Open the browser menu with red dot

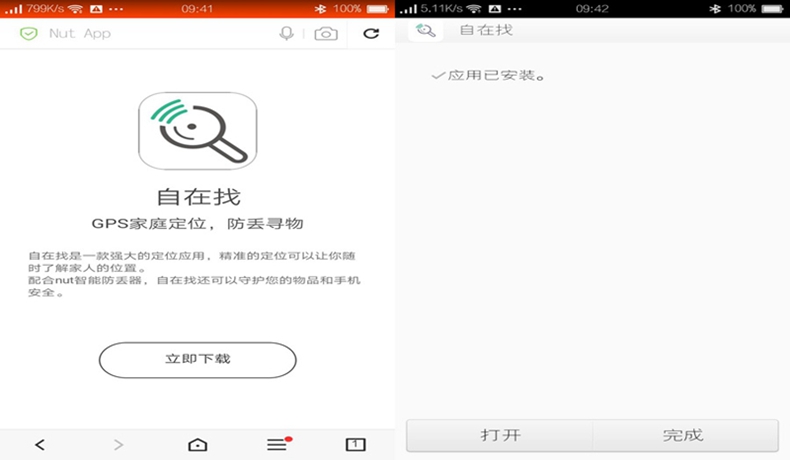(278, 444)
